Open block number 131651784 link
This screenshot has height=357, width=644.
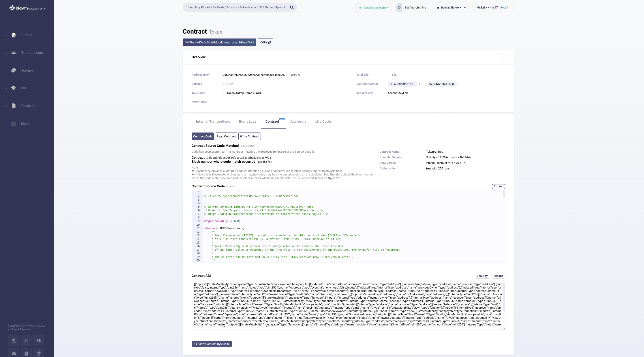tap(265, 162)
